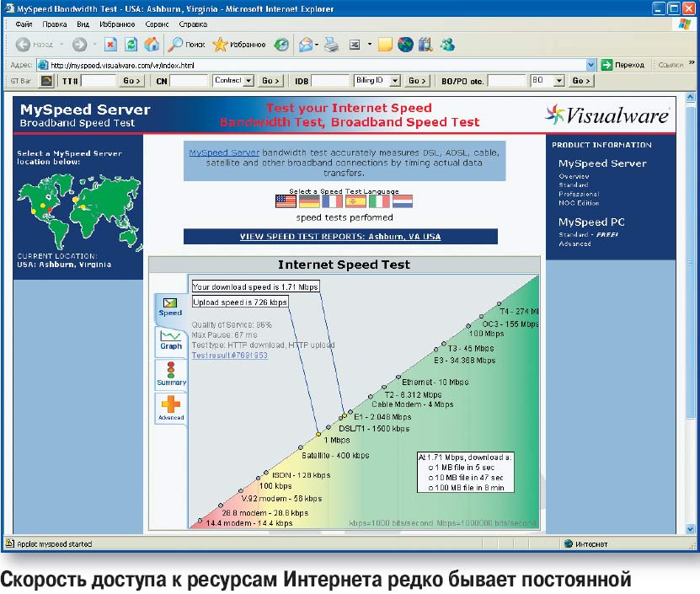The image size is (700, 594).
Task: Choose the Spanish flag language
Action: (x=355, y=201)
